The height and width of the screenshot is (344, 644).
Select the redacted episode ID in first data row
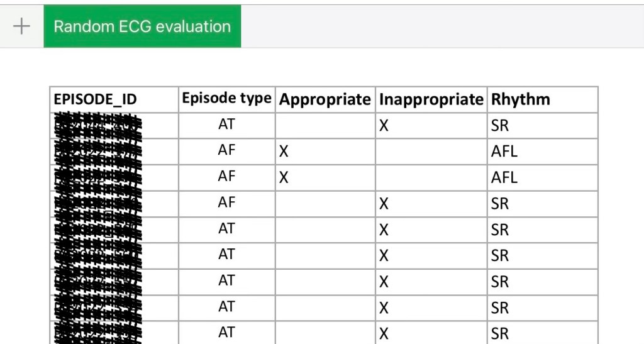pos(97,126)
